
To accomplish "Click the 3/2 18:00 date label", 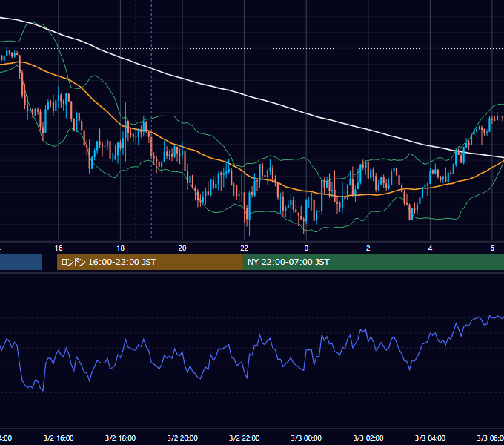I will tap(121, 438).
